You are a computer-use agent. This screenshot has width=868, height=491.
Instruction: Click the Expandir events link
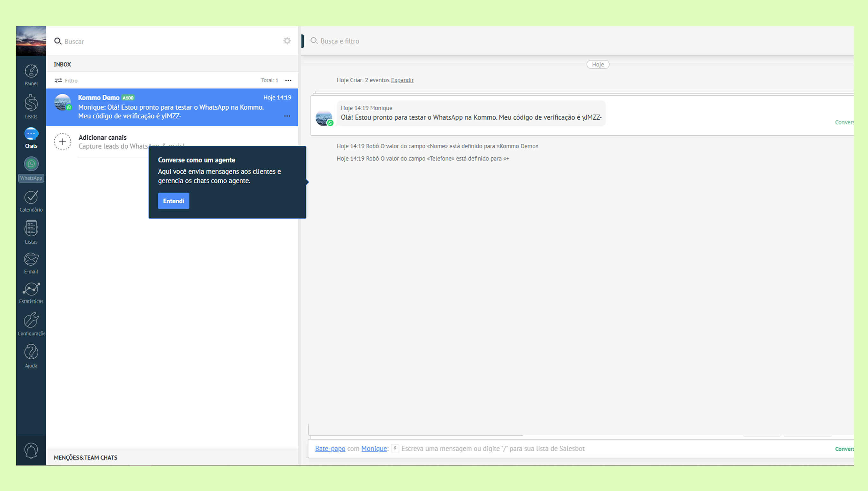[x=402, y=80]
